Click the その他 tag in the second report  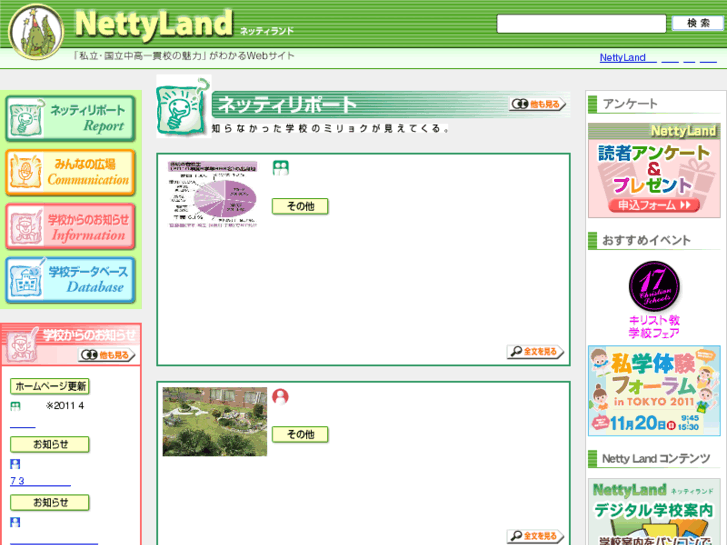click(300, 435)
